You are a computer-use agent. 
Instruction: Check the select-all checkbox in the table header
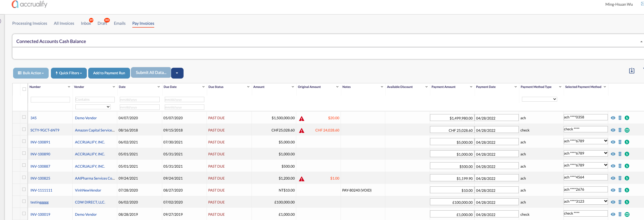[24, 89]
